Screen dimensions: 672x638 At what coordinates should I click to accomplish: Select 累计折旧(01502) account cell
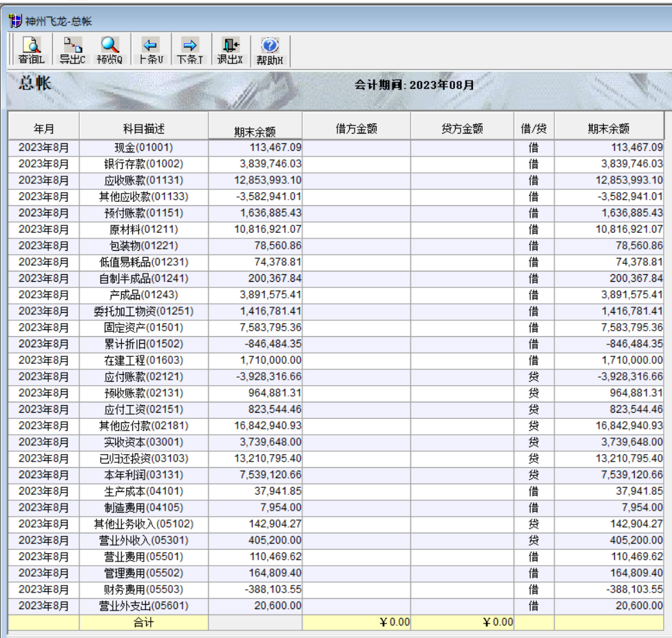point(144,344)
